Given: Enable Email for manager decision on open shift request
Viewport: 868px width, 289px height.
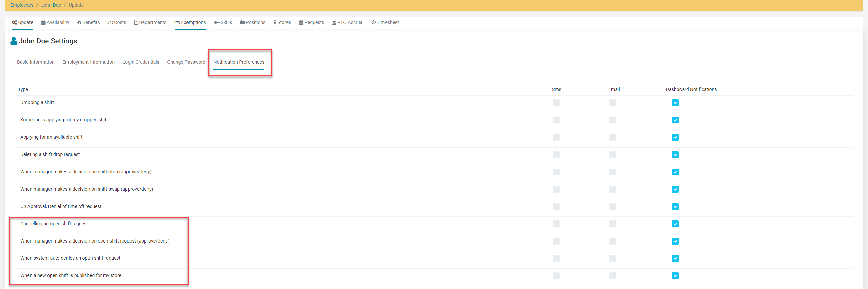Looking at the screenshot, I should click(x=613, y=241).
